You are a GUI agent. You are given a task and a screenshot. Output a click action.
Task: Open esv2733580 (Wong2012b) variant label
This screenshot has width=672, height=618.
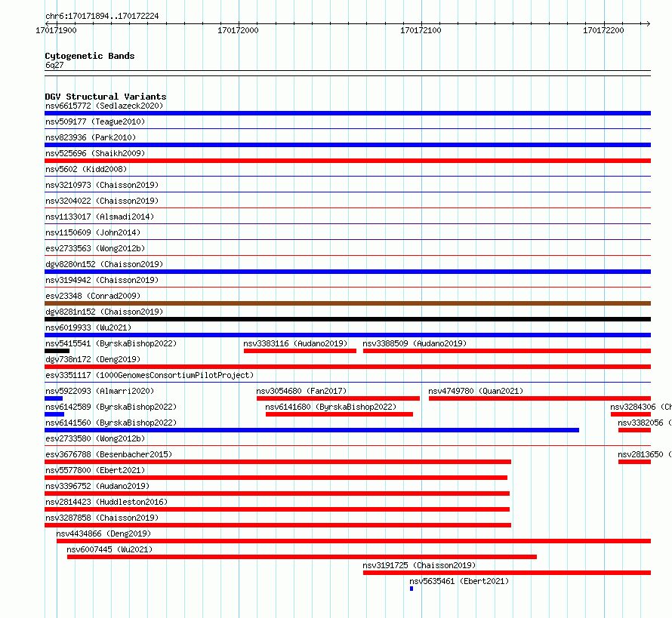tap(95, 438)
